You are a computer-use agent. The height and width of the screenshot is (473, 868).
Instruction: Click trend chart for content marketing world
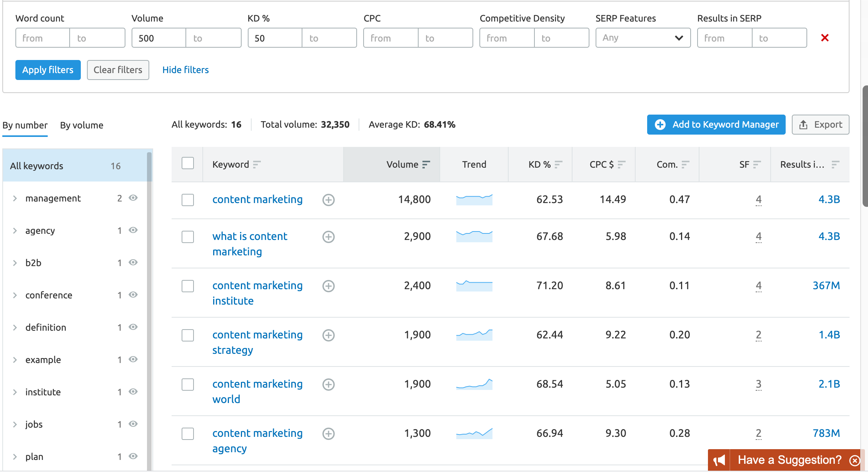pos(474,384)
